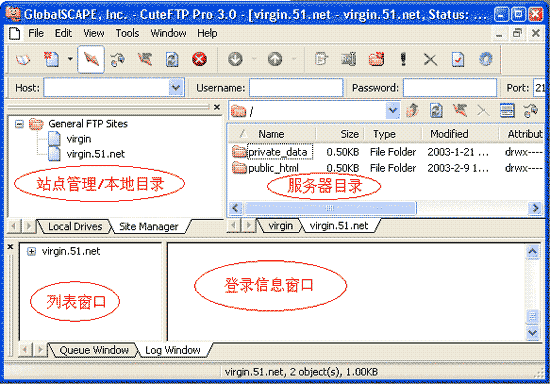Open the blue gear settings icon
Viewport: 550px width, 384px height.
pos(485,59)
